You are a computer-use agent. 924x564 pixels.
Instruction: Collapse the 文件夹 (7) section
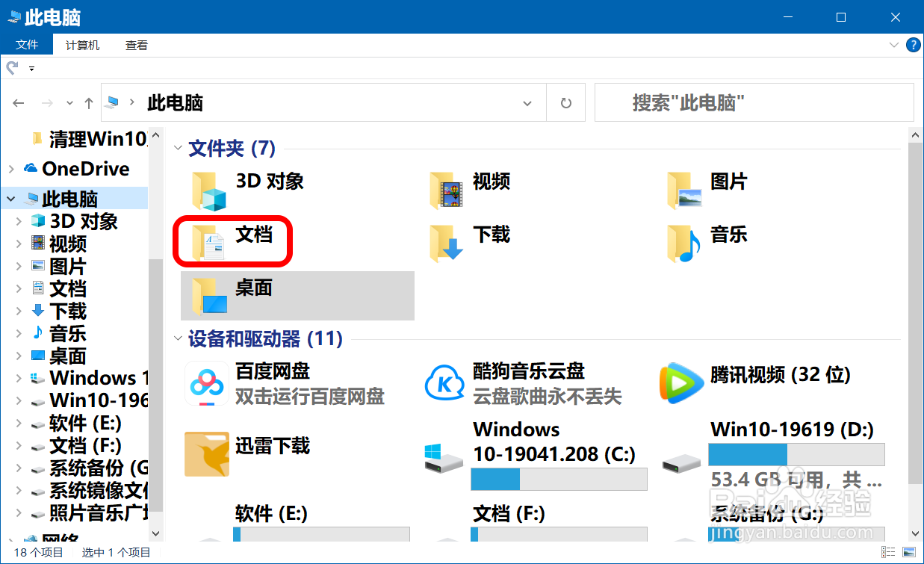[x=177, y=149]
